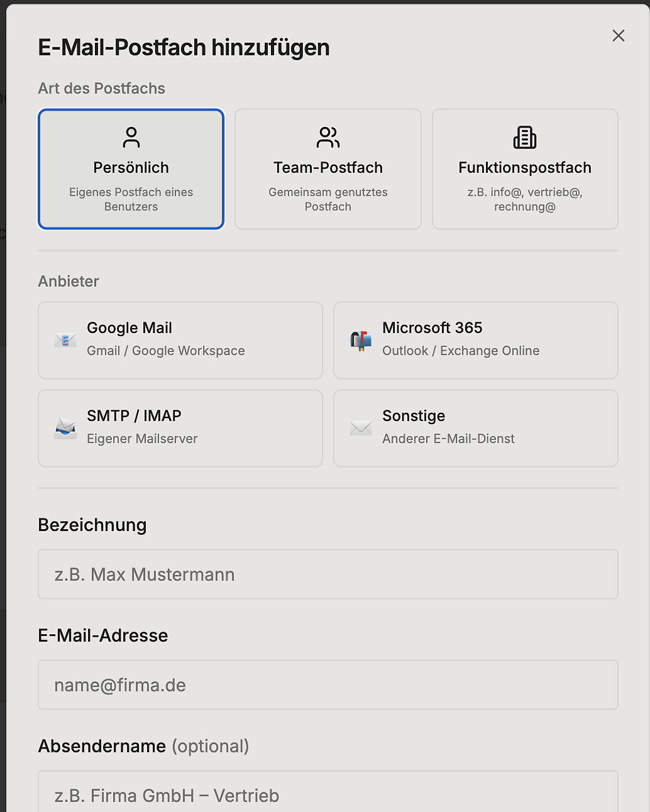Image resolution: width=650 pixels, height=812 pixels.
Task: Click the document icon on Funktionspostfach card
Action: 525,137
